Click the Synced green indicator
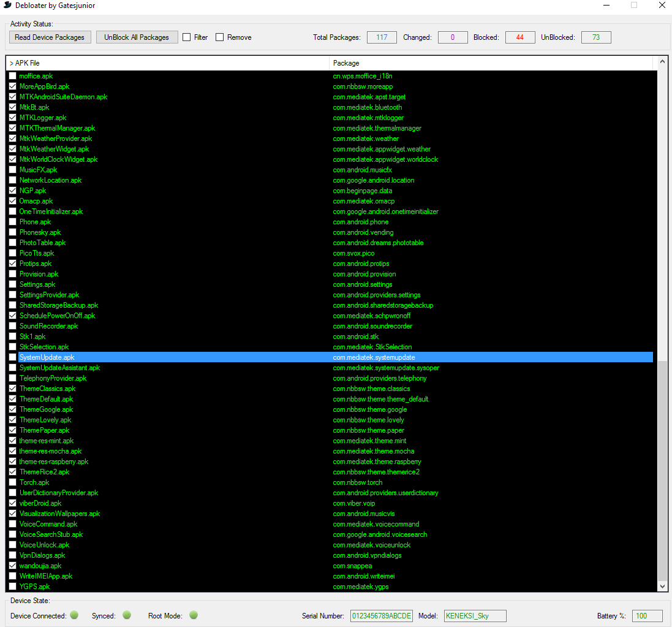The height and width of the screenshot is (627, 672). point(126,615)
